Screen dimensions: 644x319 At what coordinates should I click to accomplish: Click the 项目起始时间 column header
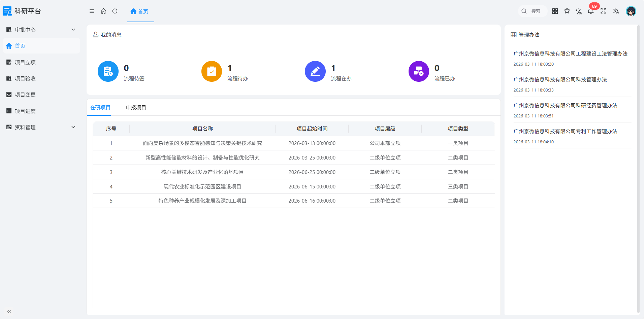click(x=312, y=129)
